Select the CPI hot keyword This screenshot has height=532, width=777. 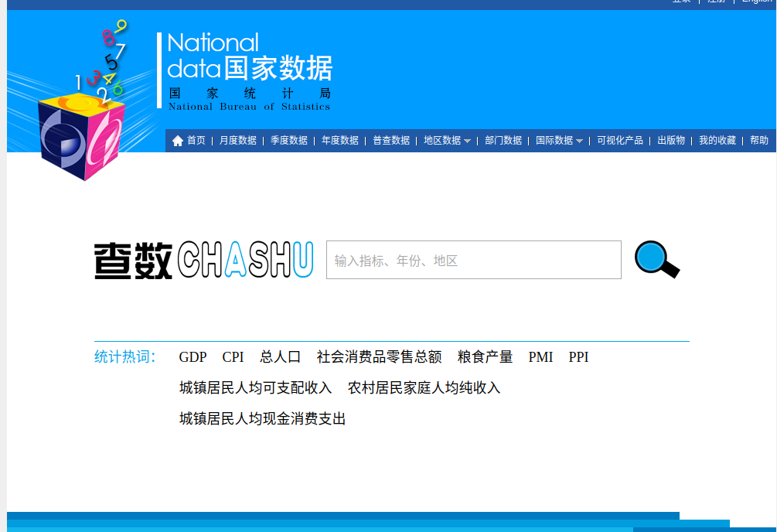(233, 357)
